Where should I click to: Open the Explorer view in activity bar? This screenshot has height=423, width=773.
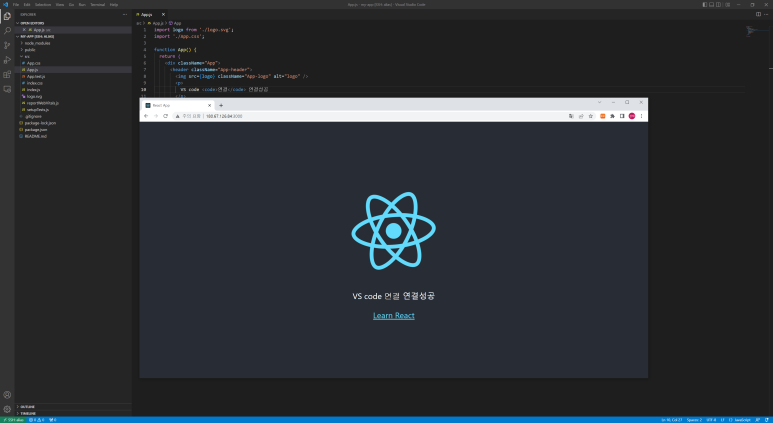point(7,16)
